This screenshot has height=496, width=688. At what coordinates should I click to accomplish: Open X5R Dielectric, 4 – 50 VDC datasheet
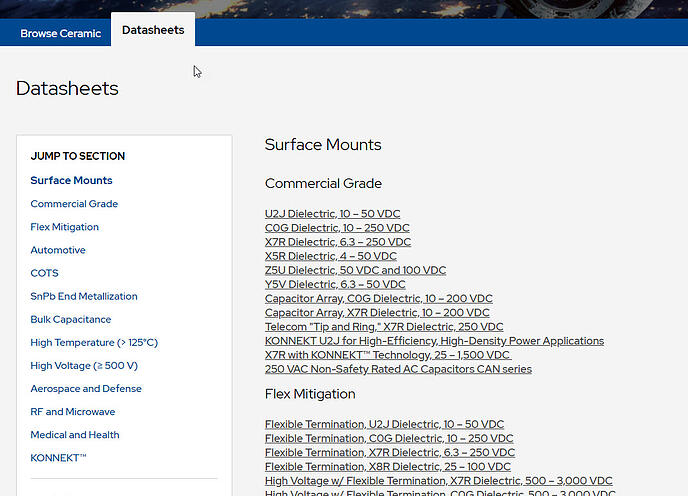[x=330, y=256]
